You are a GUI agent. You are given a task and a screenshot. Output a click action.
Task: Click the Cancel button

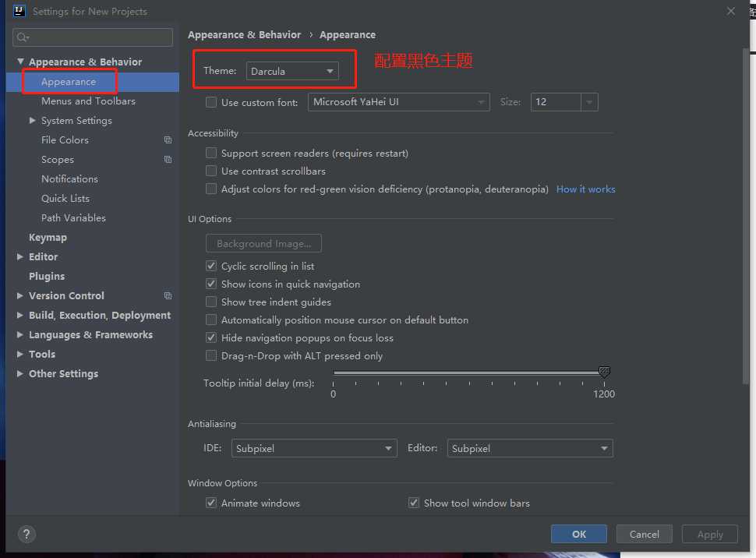644,534
